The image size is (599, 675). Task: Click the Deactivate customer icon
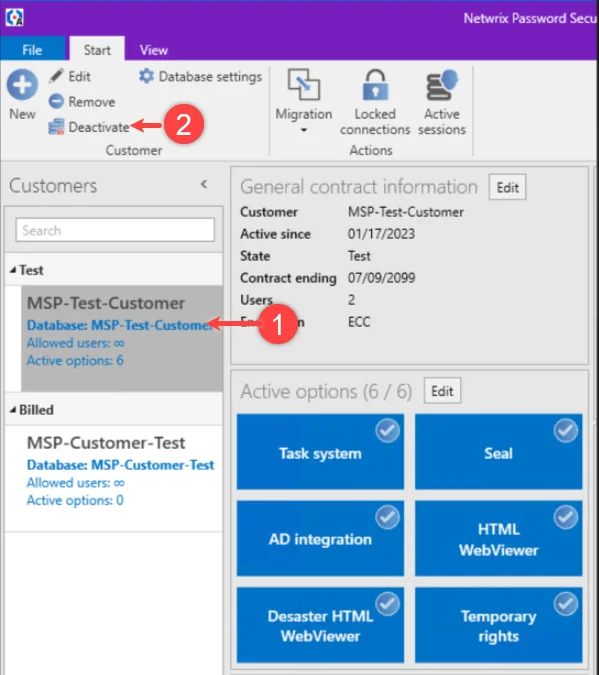tap(56, 127)
